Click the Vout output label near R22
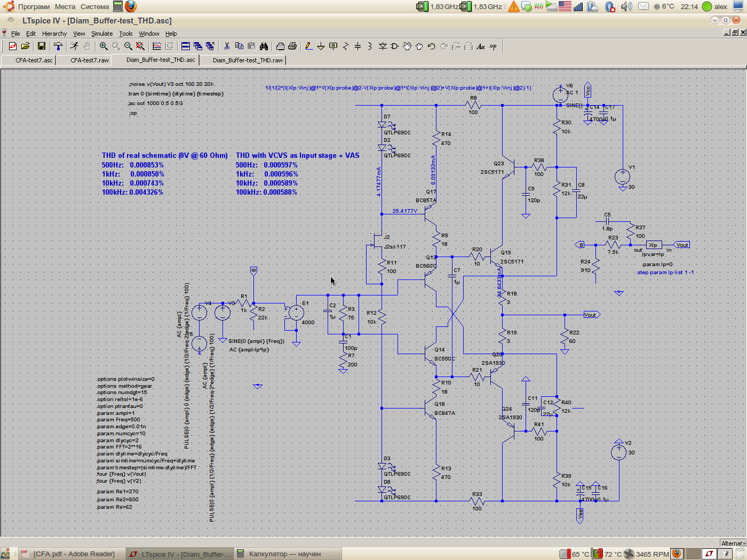 (592, 315)
